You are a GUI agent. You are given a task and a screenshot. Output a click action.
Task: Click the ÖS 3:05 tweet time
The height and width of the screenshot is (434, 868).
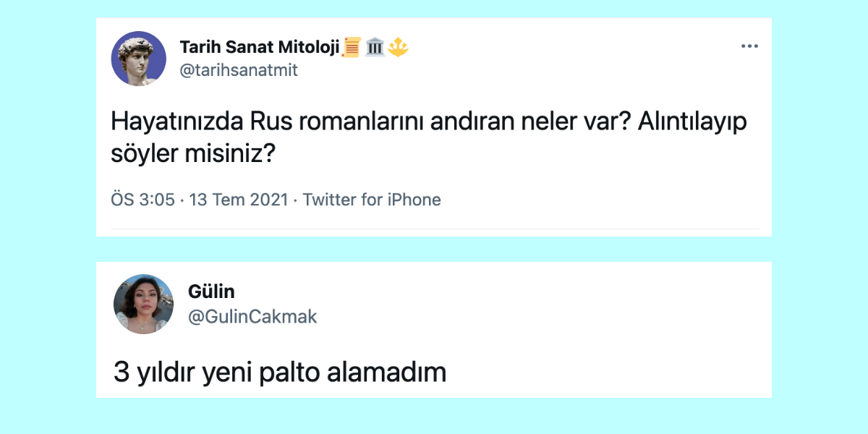[x=143, y=200]
